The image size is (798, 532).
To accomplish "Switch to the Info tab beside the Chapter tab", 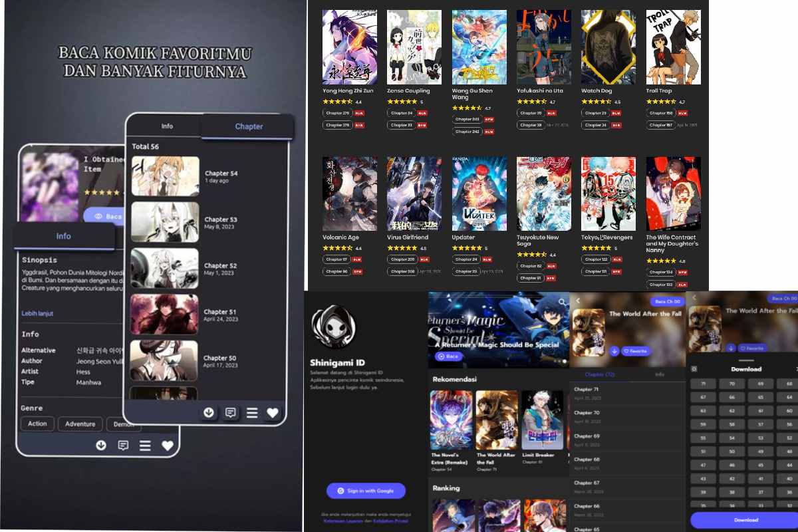I will point(167,126).
